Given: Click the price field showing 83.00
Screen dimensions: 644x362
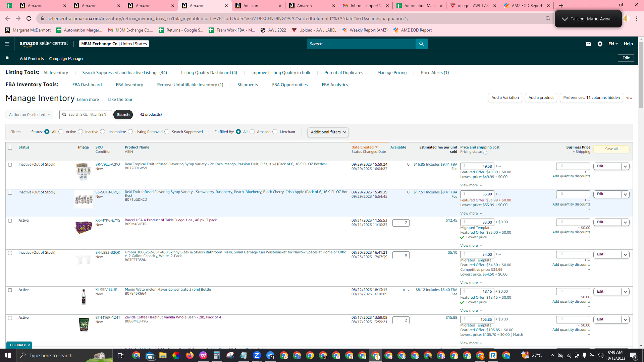Looking at the screenshot, I should 477,222.
